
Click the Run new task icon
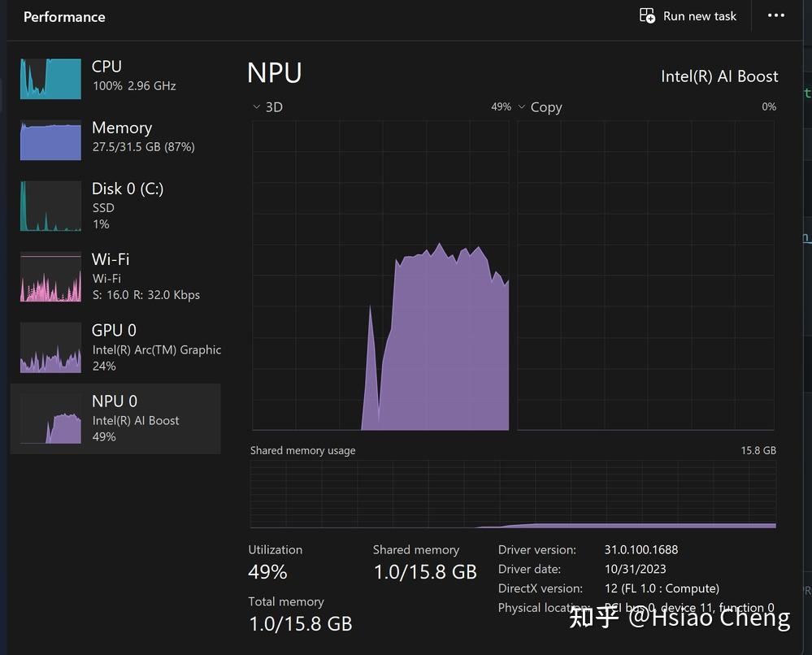646,15
